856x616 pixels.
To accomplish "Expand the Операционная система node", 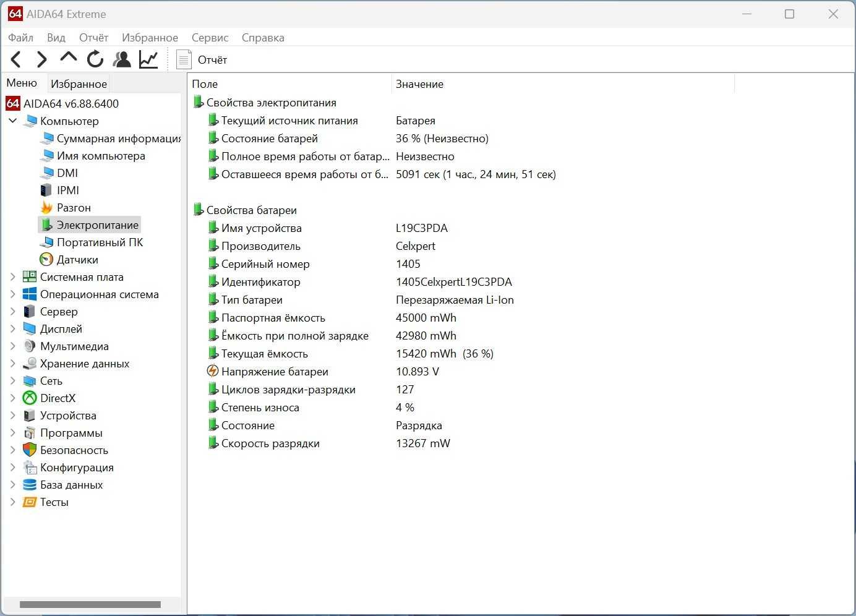I will (x=12, y=294).
